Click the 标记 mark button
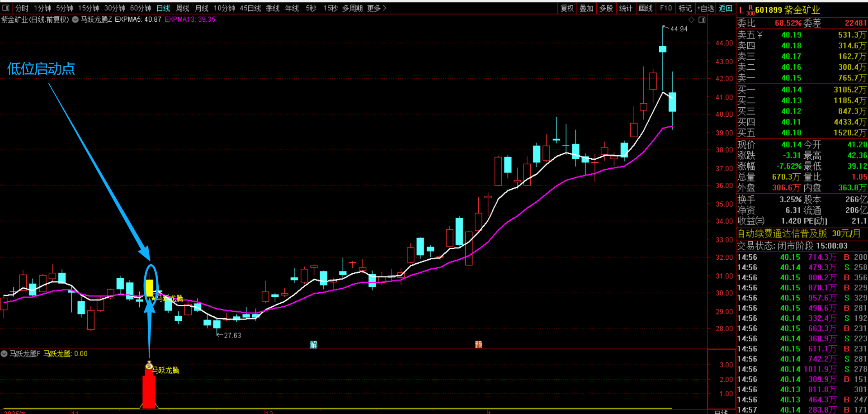 click(685, 8)
